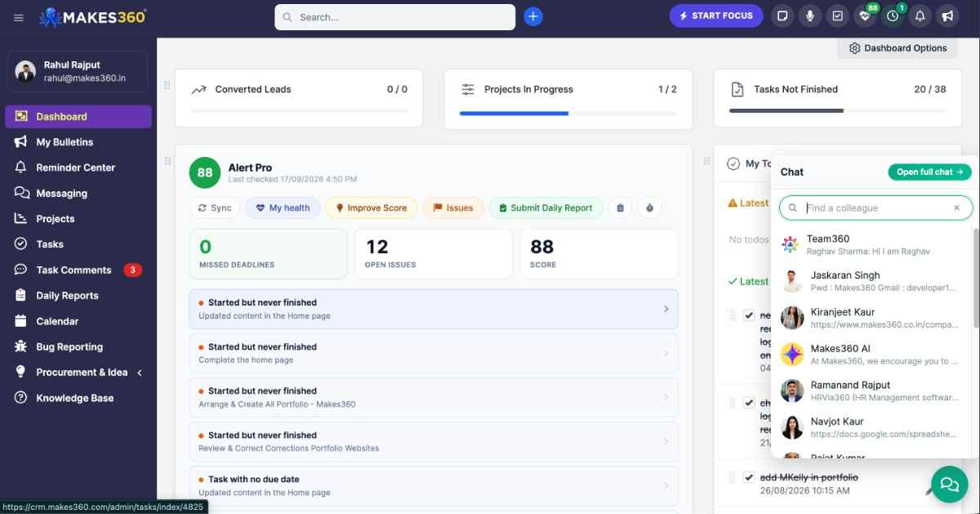This screenshot has width=980, height=514.
Task: Click the Makes360 logo
Action: click(x=93, y=16)
